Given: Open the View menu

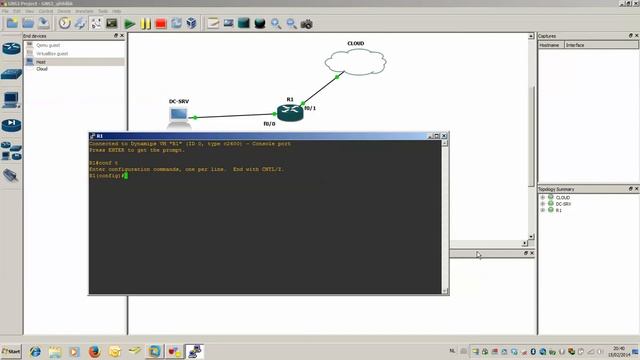Looking at the screenshot, I should click(x=29, y=11).
